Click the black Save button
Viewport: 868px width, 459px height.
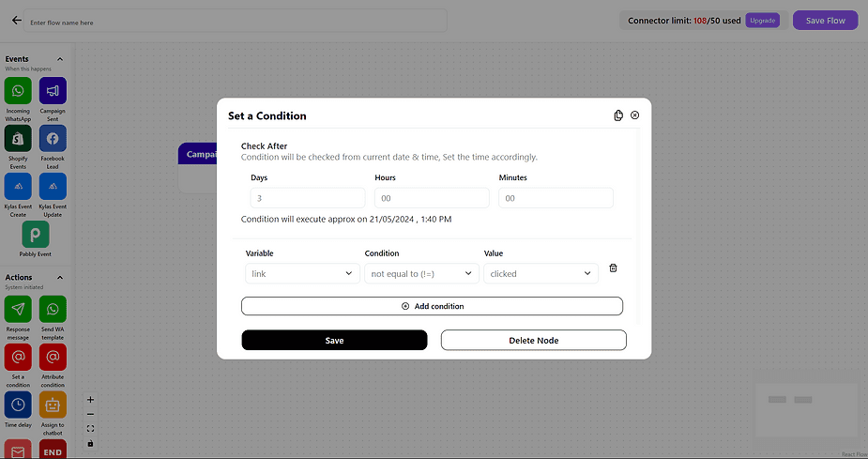(334, 340)
